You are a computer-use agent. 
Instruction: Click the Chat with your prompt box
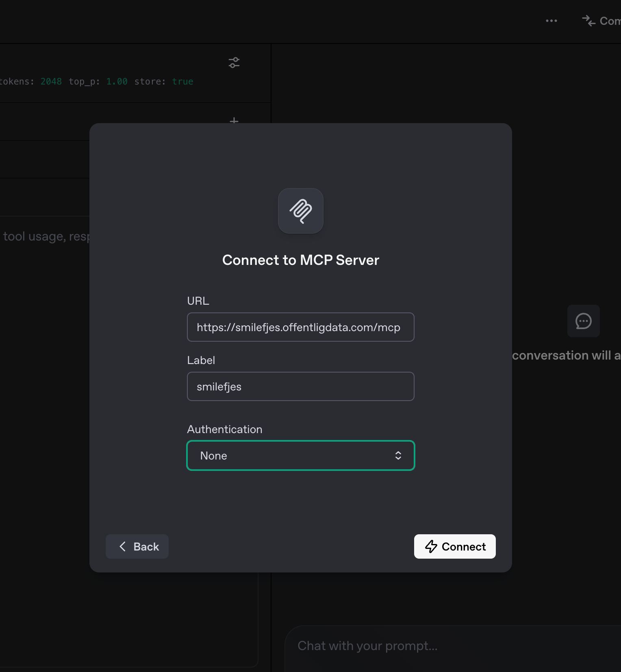447,646
